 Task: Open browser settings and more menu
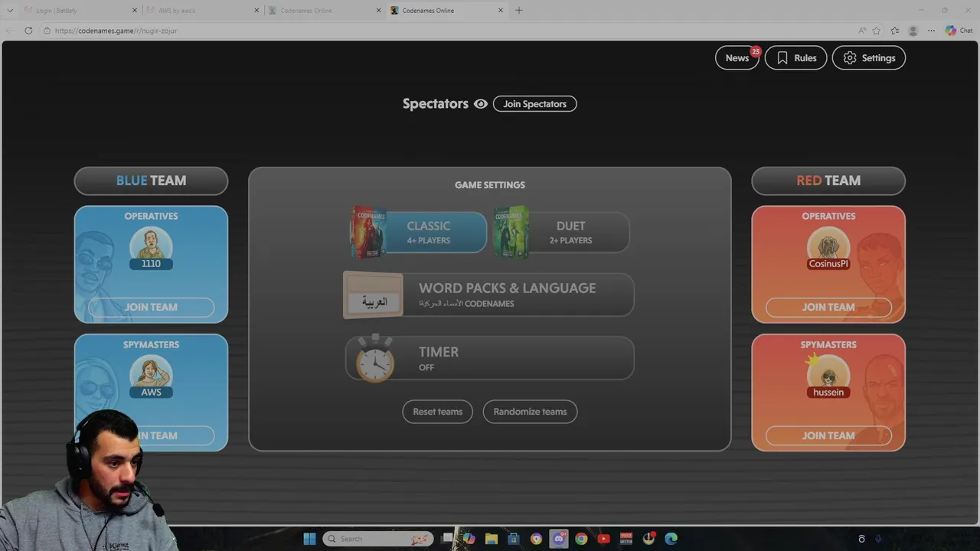point(931,31)
